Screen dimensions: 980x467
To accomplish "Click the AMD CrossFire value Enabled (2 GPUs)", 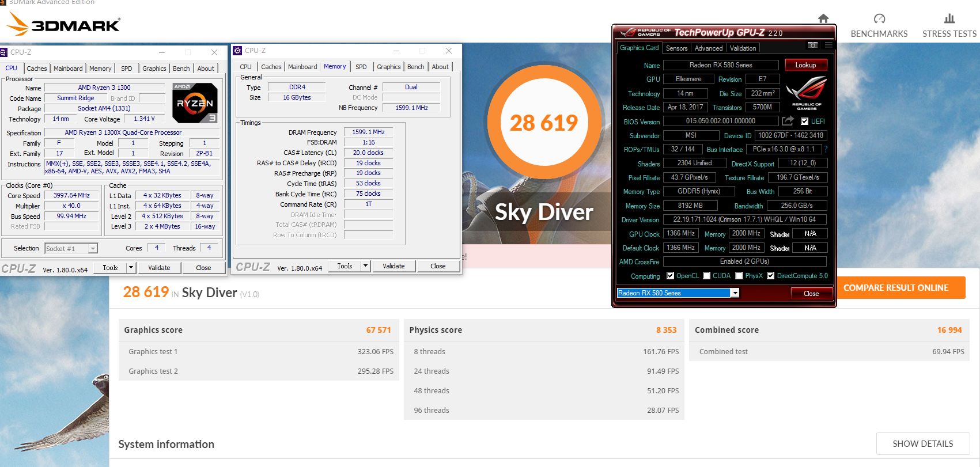I will pos(745,261).
